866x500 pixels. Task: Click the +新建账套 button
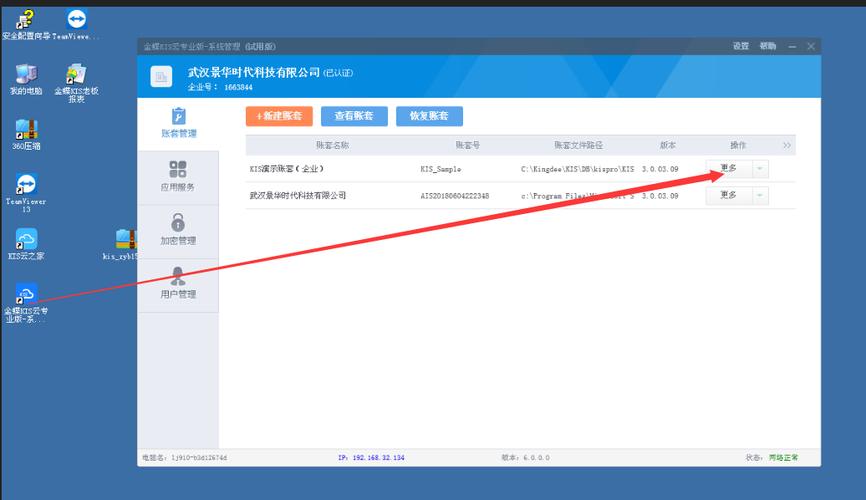pyautogui.click(x=279, y=116)
